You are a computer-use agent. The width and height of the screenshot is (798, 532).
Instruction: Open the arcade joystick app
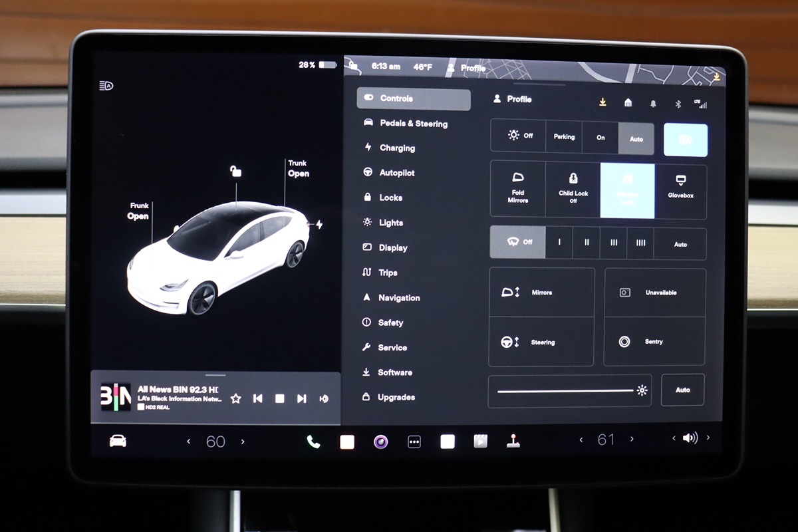[x=513, y=441]
